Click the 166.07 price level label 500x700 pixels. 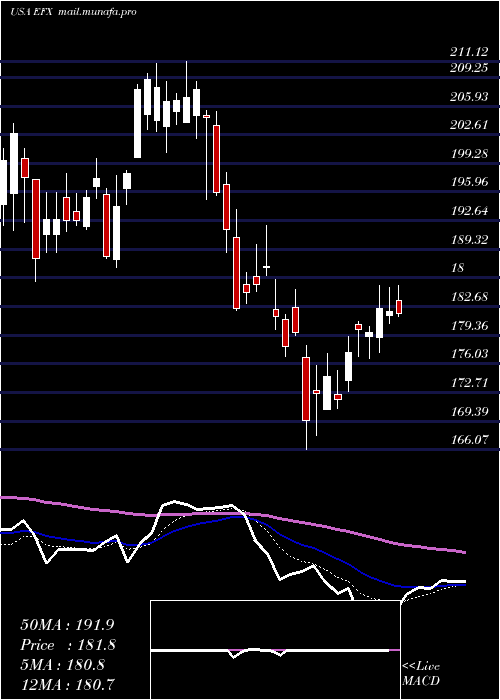pos(468,440)
